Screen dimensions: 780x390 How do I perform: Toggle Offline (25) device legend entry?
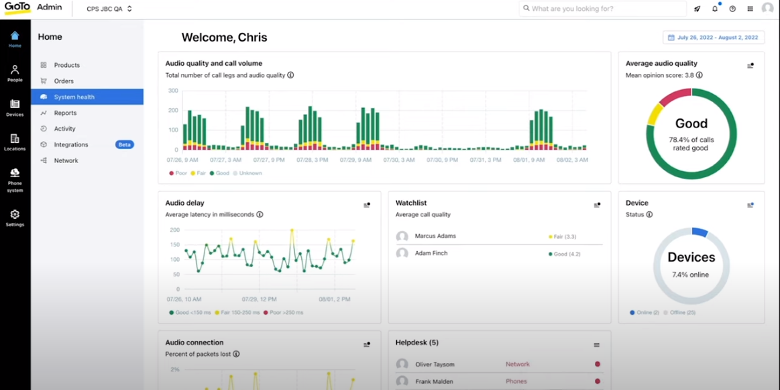point(679,312)
